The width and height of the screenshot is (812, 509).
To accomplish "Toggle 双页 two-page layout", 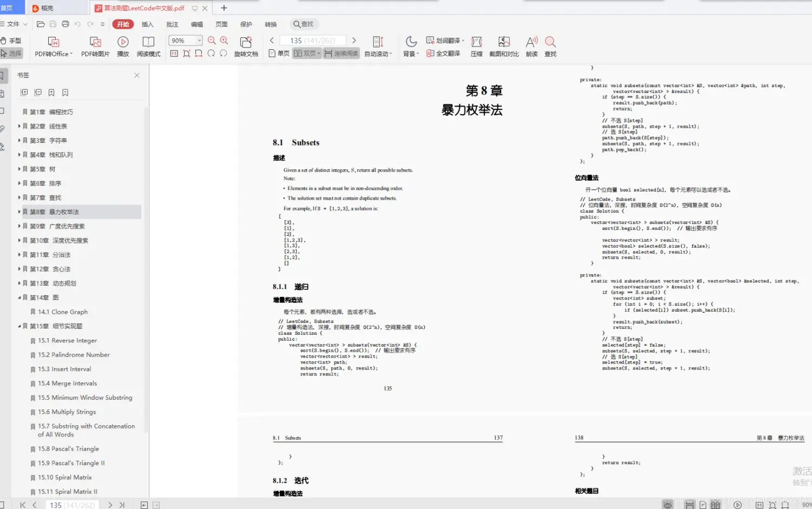I will pos(306,54).
